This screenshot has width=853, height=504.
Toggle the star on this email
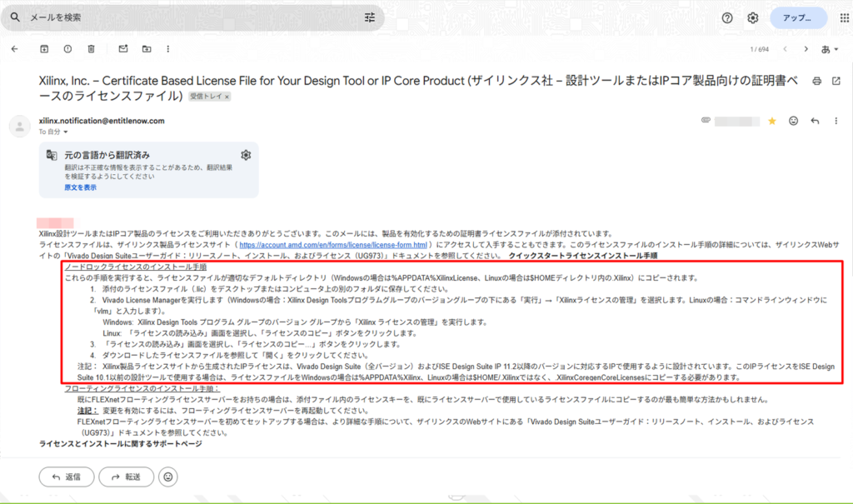[x=772, y=121]
